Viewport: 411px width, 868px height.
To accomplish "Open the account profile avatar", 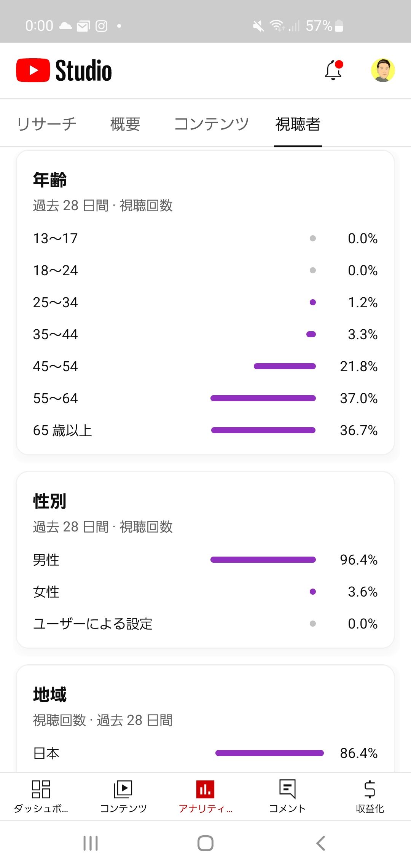I will point(383,70).
